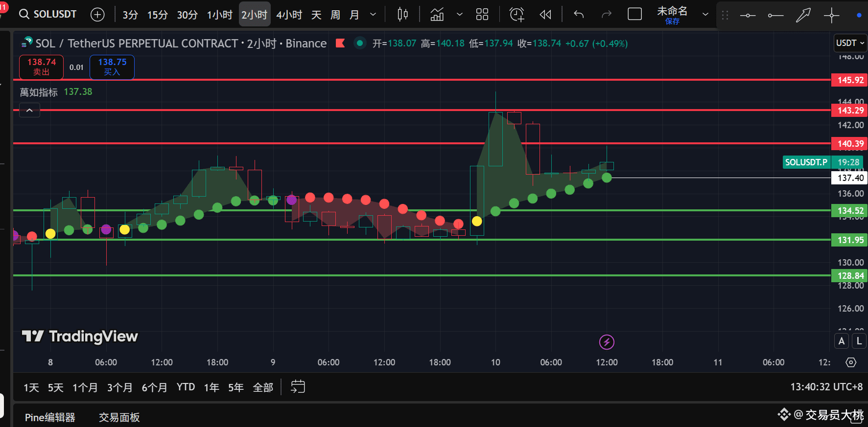Open the USDT currency dropdown

850,43
